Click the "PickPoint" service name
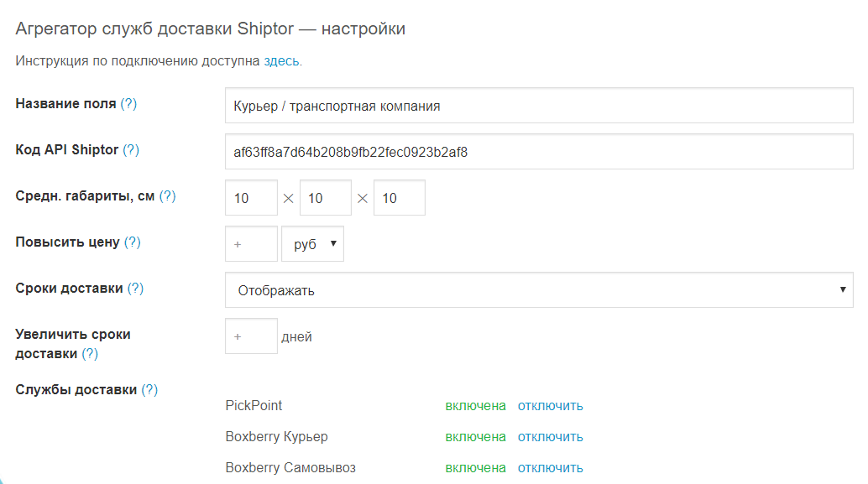Screen dimensions: 868x484 [254, 405]
